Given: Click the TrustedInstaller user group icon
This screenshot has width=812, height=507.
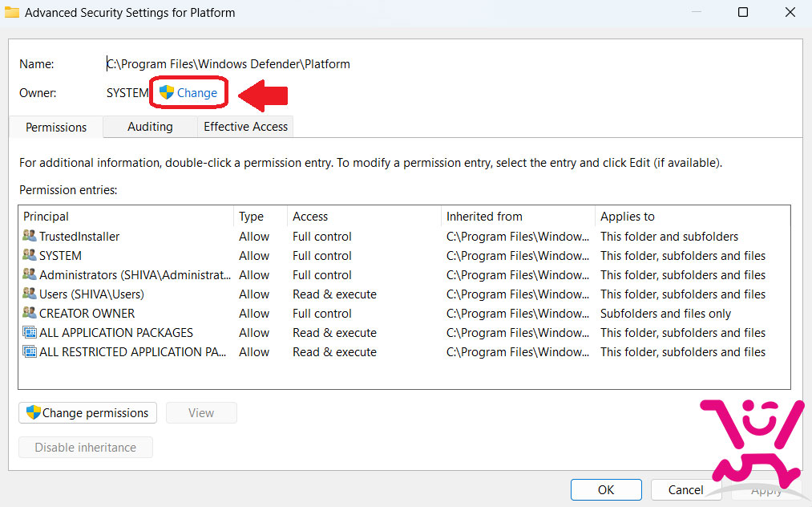Looking at the screenshot, I should 30,236.
